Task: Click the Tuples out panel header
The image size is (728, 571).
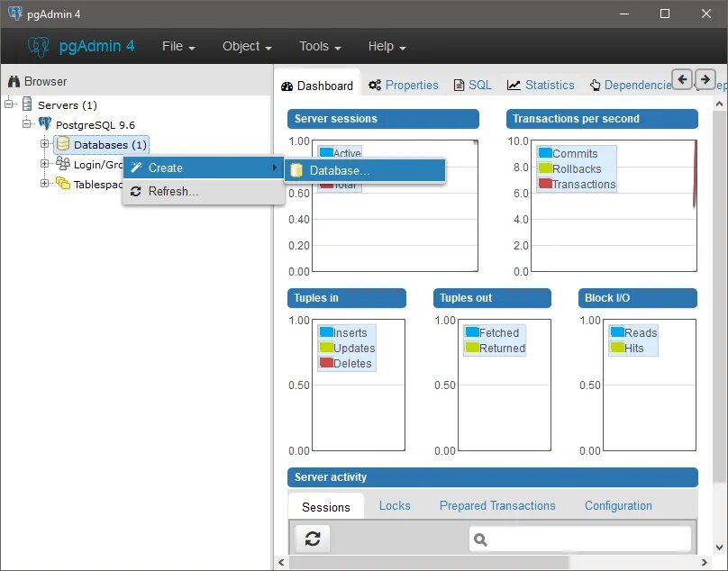Action: (x=492, y=298)
